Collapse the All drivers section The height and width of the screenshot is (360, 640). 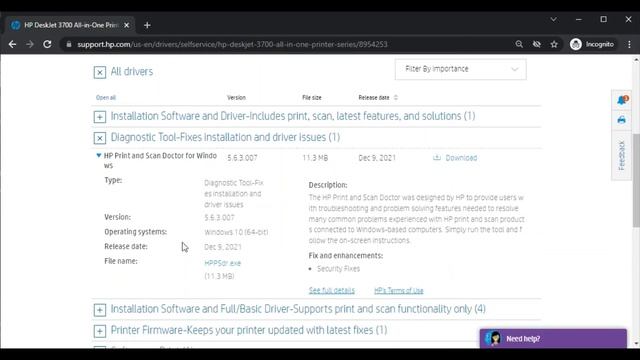coord(100,72)
